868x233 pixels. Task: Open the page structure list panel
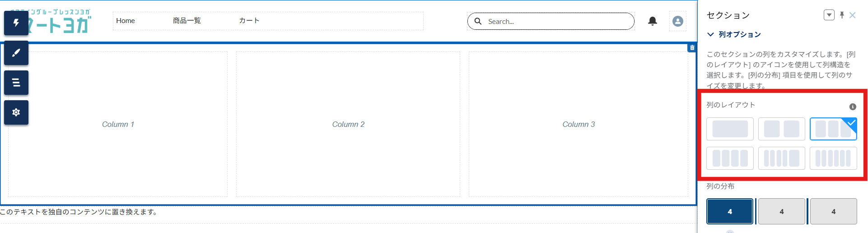16,83
